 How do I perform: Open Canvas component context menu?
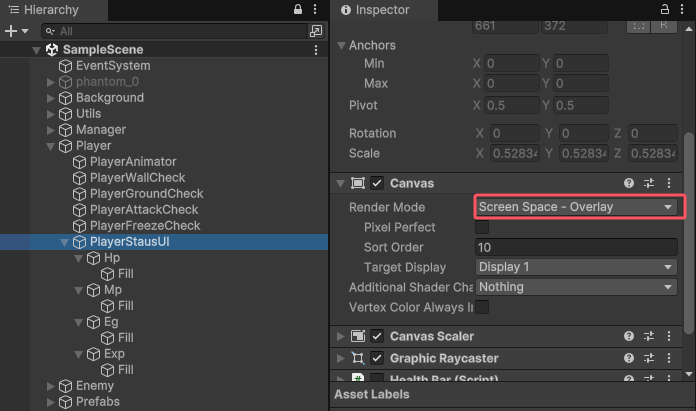tap(669, 183)
